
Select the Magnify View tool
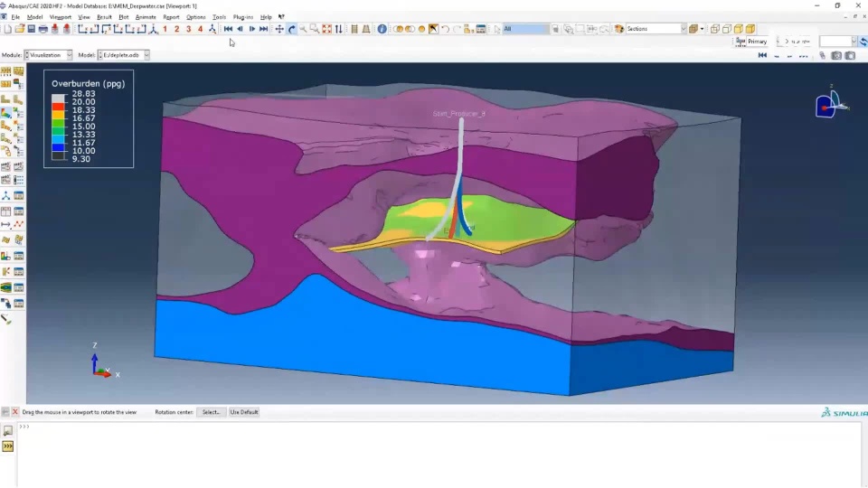(303, 29)
